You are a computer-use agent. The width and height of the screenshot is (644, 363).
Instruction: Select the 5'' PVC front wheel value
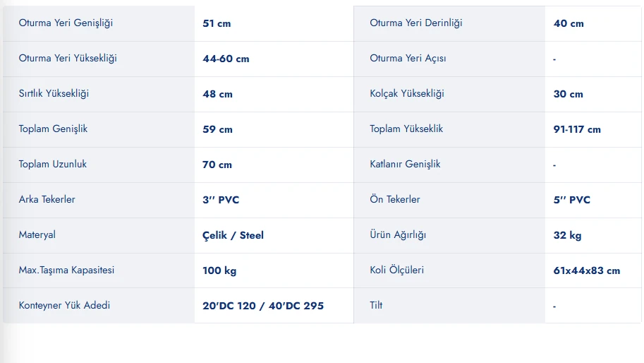[572, 200]
